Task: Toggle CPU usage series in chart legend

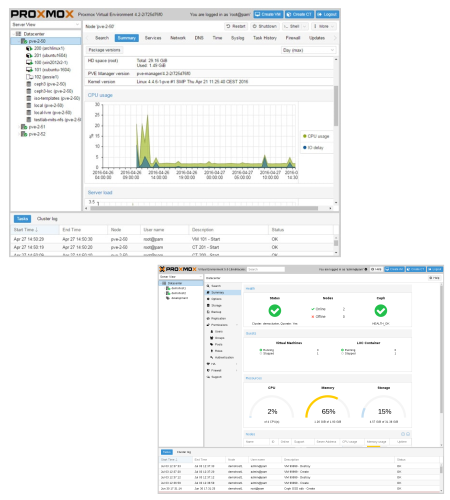Action: tap(316, 136)
